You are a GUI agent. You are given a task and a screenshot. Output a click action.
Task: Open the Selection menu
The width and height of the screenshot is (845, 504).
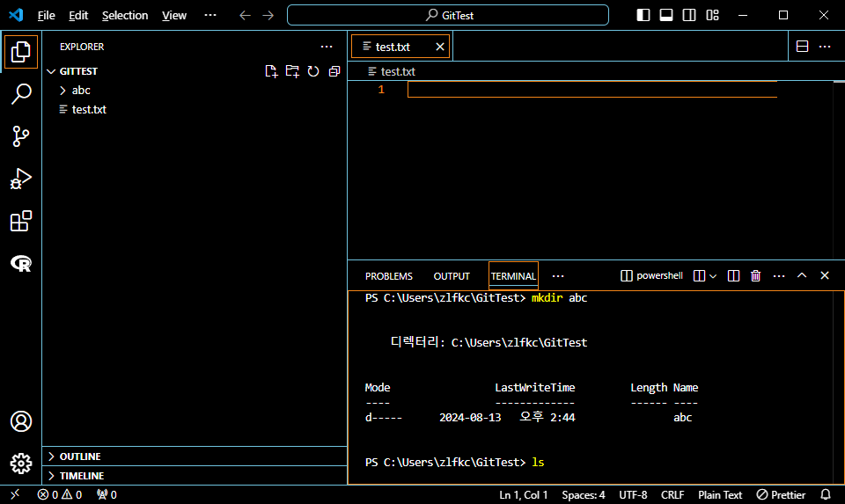[x=125, y=16]
